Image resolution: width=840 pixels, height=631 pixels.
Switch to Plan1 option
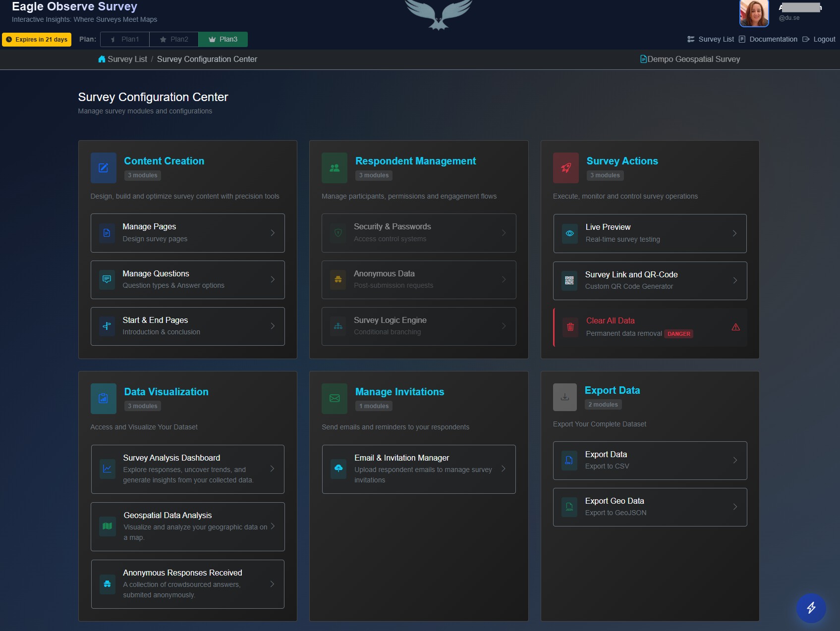point(125,39)
